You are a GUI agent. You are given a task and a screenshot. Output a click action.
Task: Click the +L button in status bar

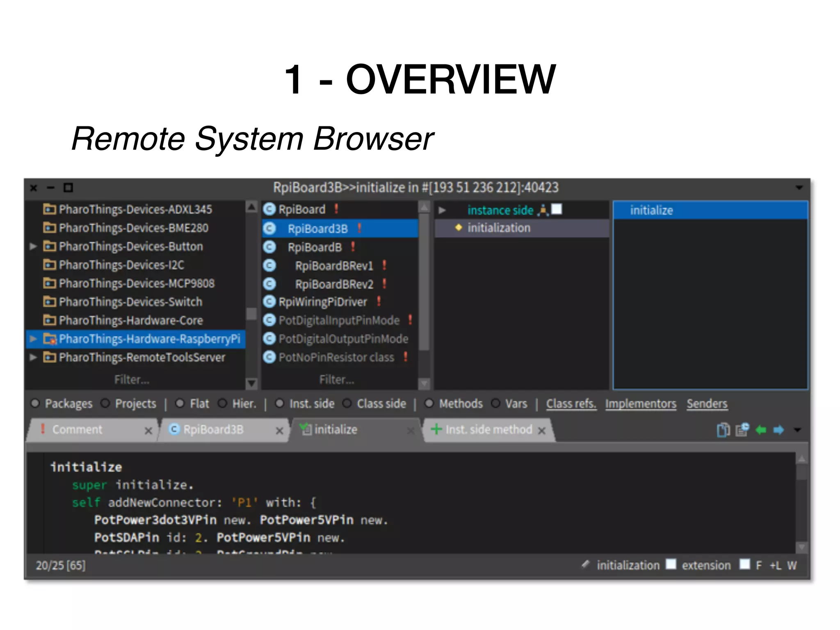775,566
